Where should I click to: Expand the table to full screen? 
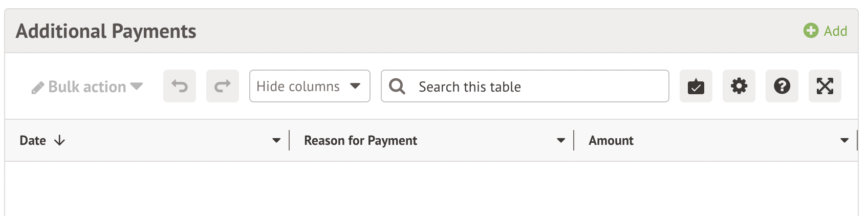point(825,86)
